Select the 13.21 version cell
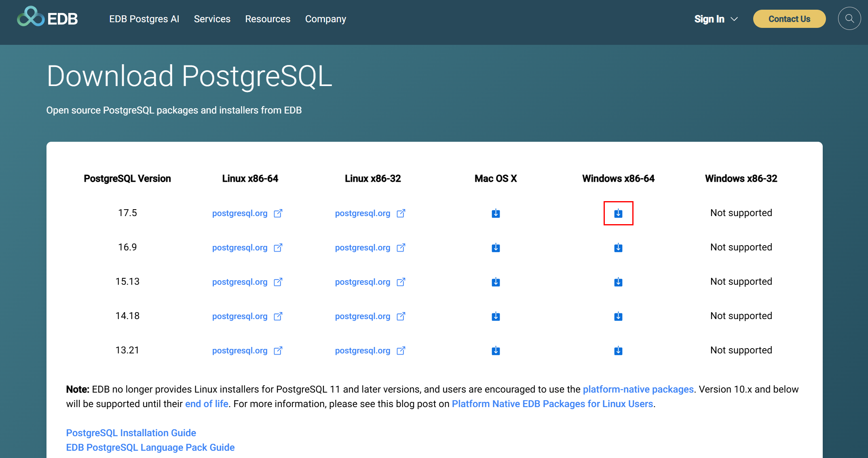The image size is (868, 458). click(x=127, y=350)
